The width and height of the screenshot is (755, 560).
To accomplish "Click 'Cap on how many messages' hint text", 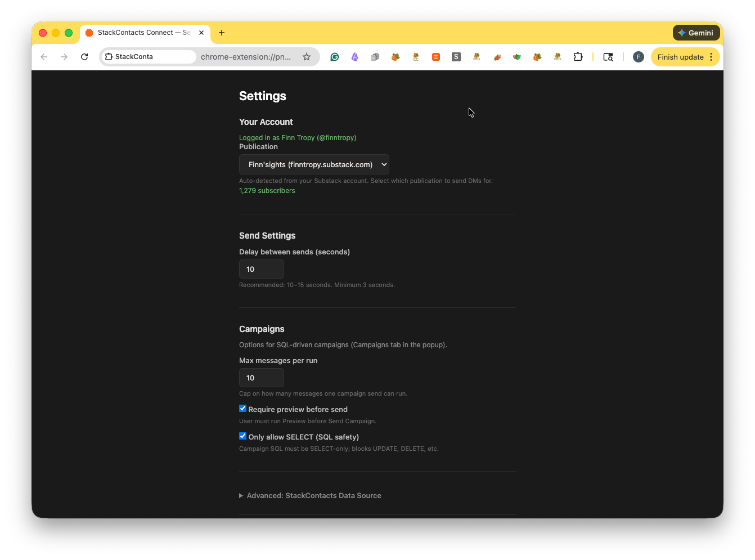I will pos(323,393).
